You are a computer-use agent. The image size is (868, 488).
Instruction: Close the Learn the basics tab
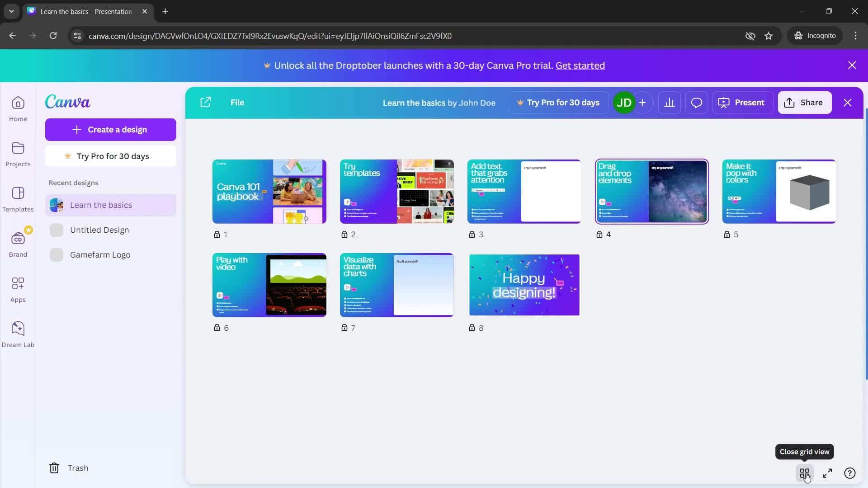[x=145, y=11]
